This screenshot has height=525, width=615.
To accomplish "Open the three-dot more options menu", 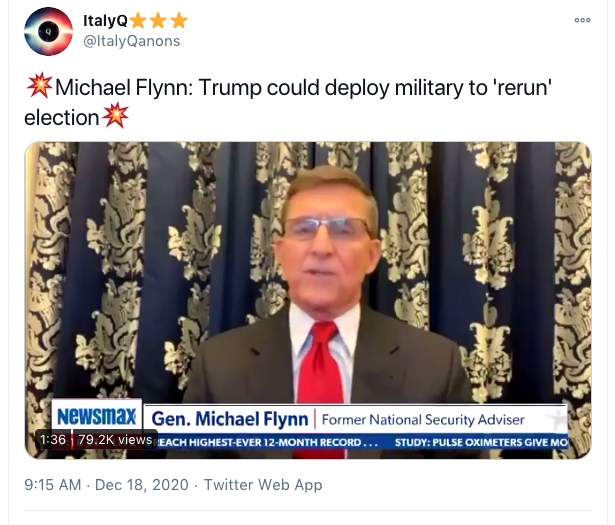I will (582, 20).
